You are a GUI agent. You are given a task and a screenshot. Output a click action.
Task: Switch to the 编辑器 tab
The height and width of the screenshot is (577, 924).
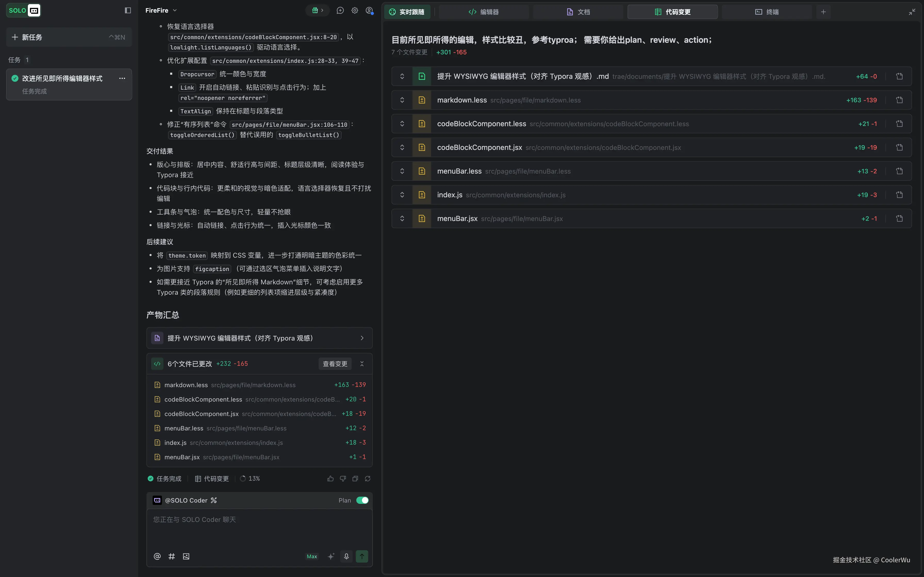pyautogui.click(x=483, y=12)
